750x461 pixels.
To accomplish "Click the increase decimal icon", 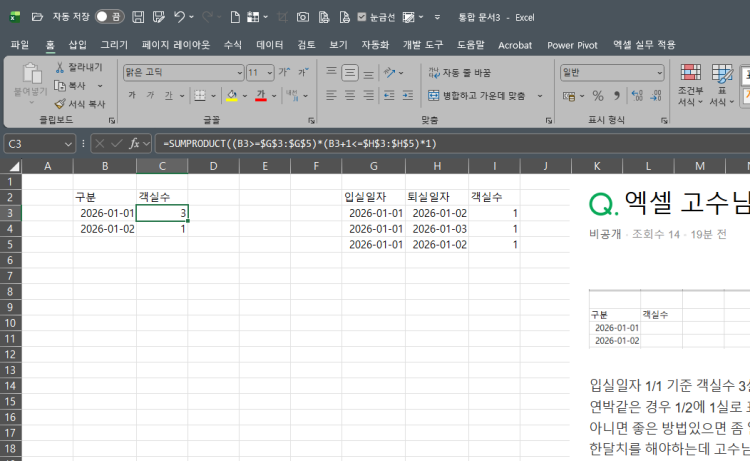I will click(637, 96).
